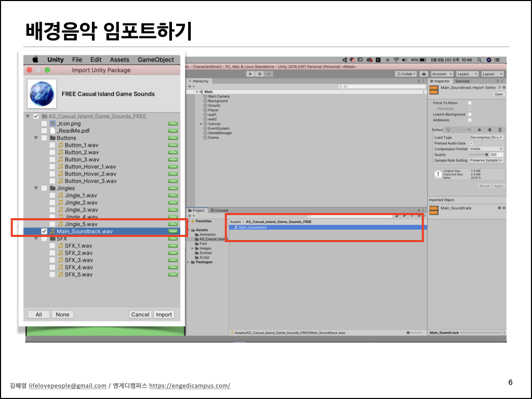Click the Wi-Fi icon in the menu bar
The image size is (532, 399).
396,60
